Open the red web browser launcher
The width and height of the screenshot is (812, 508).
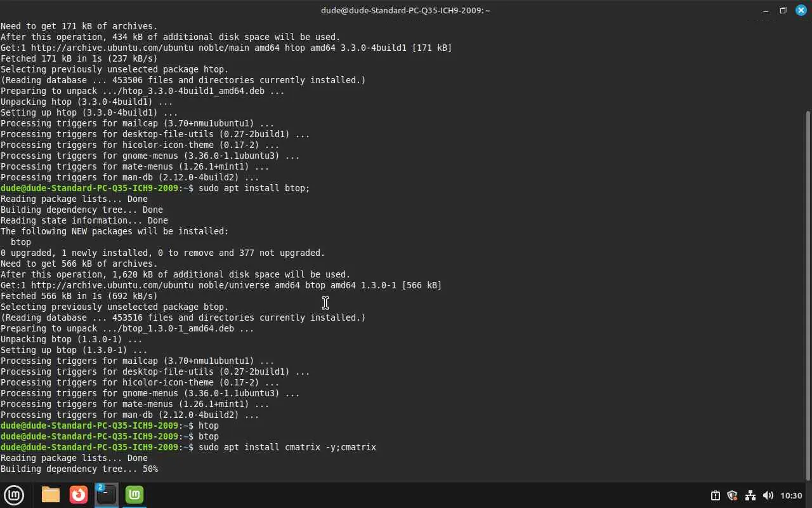coord(79,495)
